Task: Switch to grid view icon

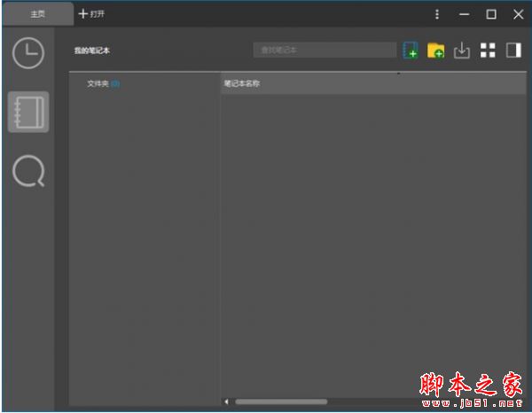Action: click(x=488, y=51)
